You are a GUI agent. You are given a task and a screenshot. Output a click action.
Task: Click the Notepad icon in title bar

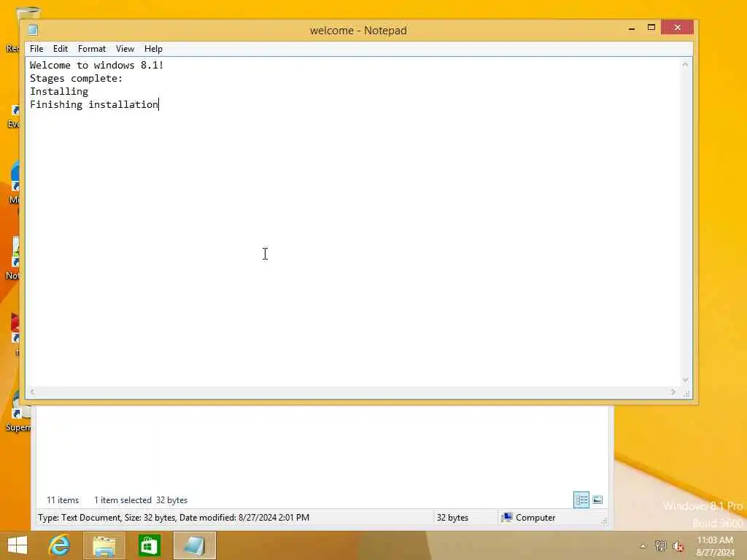coord(33,30)
